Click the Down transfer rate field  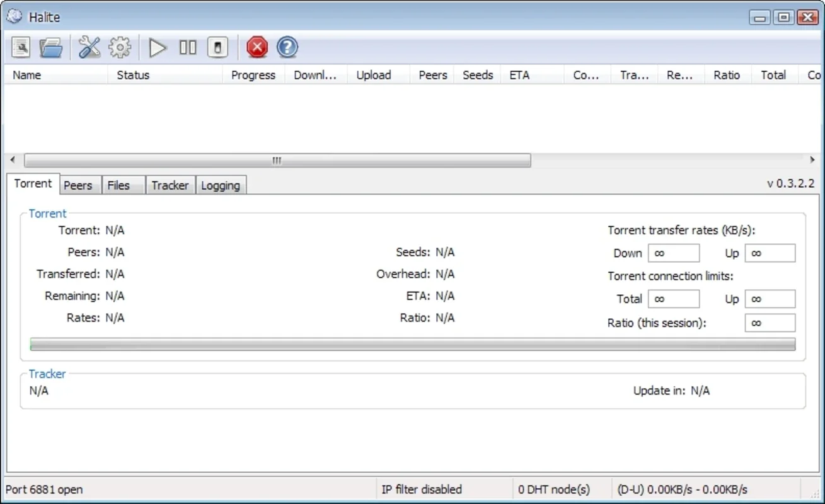click(x=674, y=253)
